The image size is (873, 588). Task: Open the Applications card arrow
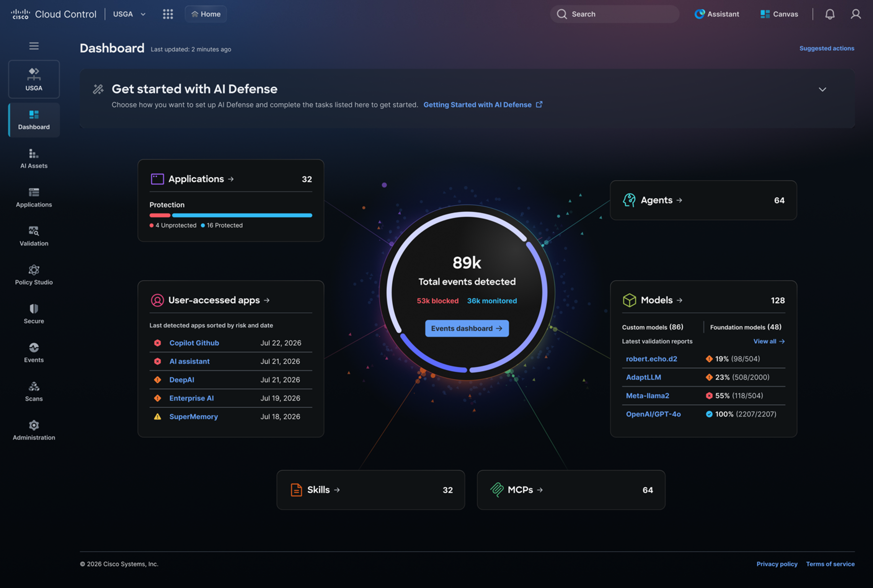point(231,179)
